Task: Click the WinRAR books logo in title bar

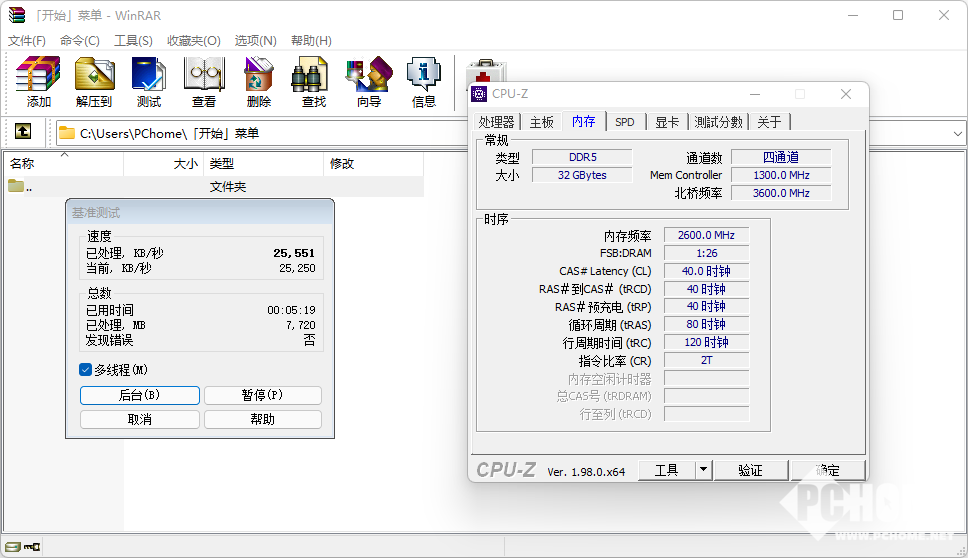Action: click(x=17, y=15)
